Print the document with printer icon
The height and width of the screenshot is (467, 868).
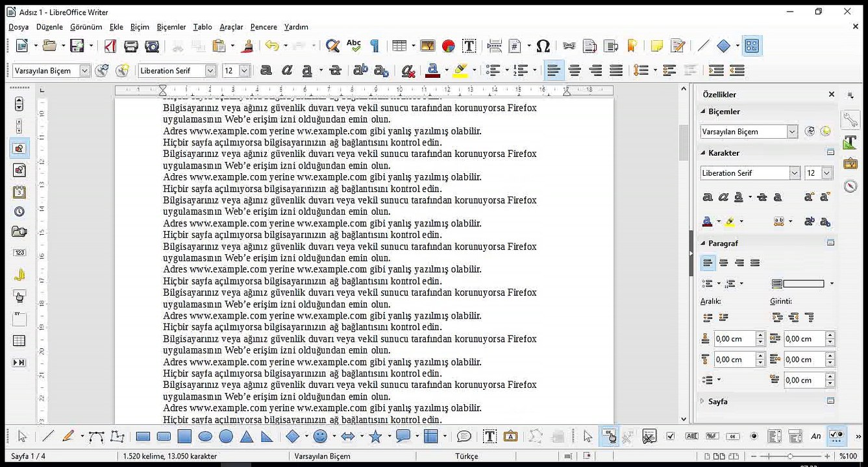pyautogui.click(x=131, y=46)
